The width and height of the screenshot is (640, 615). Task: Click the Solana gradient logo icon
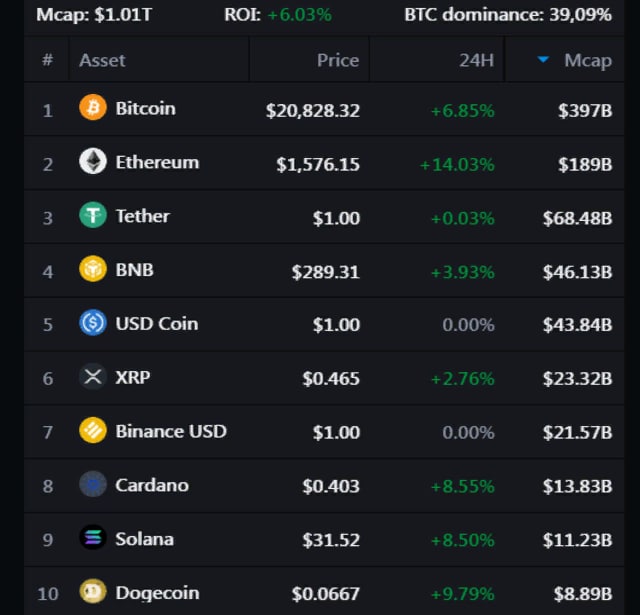point(93,538)
